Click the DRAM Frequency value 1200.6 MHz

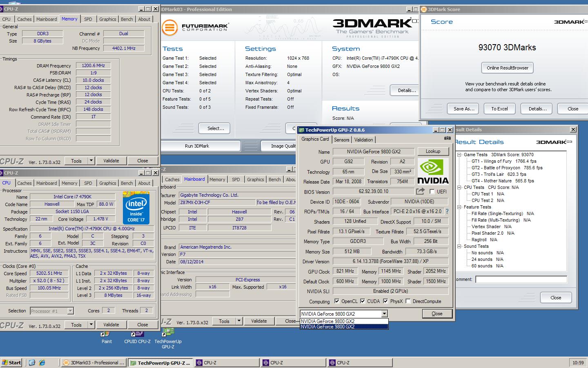93,65
